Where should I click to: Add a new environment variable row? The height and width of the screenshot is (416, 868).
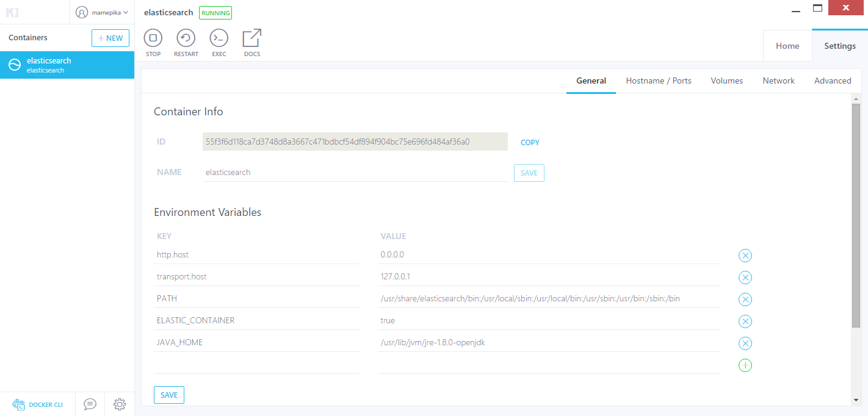point(745,365)
